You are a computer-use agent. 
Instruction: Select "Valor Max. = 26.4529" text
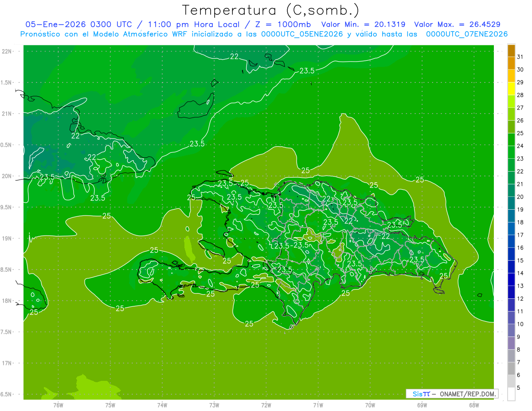[457, 24]
